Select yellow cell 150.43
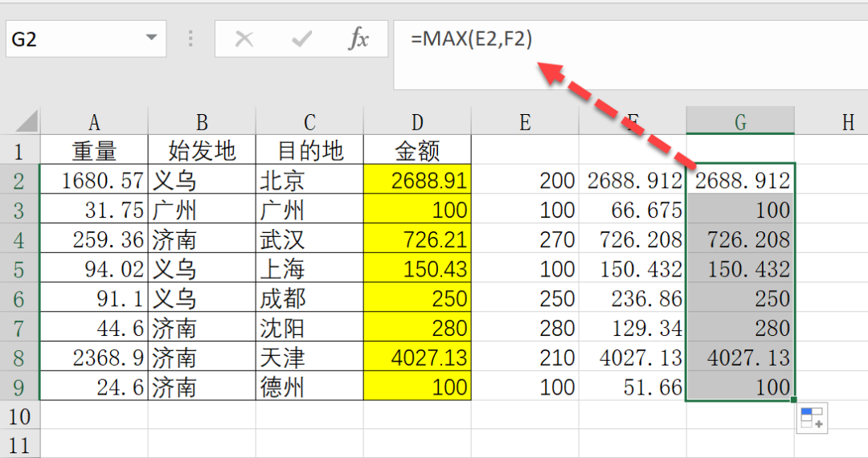 coord(417,269)
